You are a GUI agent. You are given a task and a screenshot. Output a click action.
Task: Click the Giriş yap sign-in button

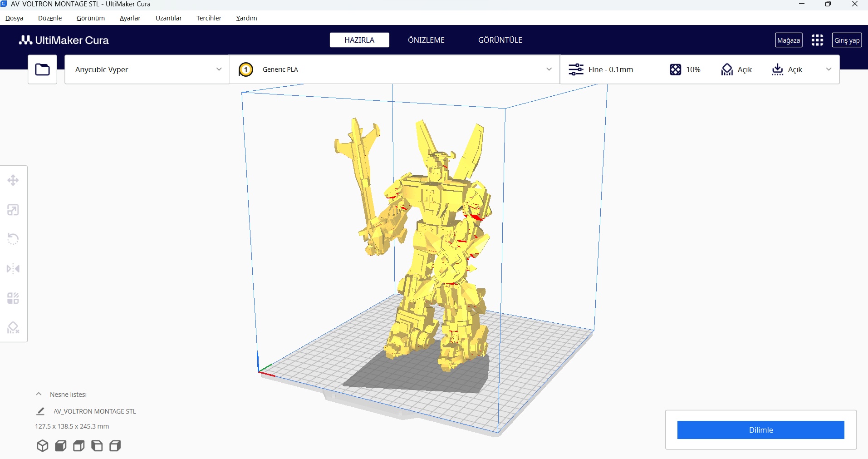[x=847, y=40]
